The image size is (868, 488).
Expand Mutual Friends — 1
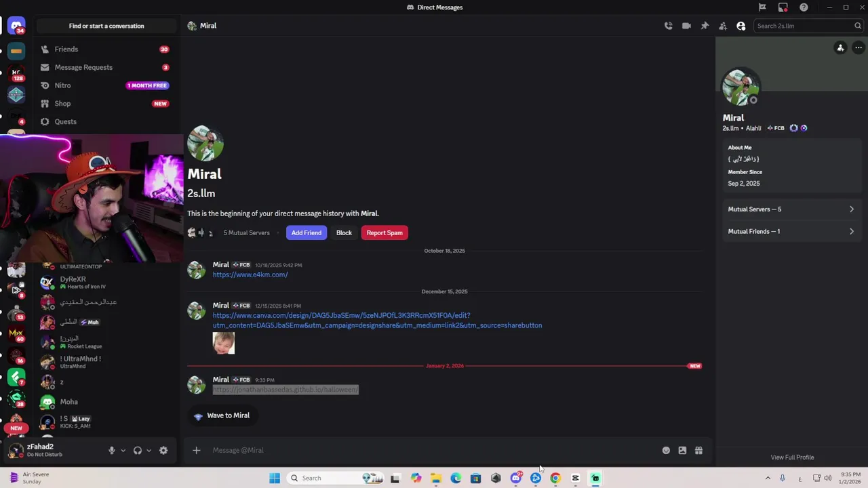pyautogui.click(x=791, y=231)
